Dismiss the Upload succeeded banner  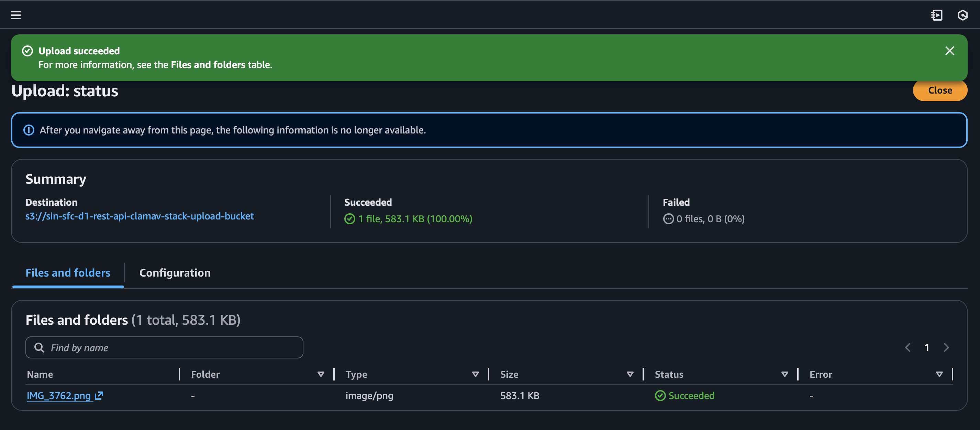click(x=949, y=51)
